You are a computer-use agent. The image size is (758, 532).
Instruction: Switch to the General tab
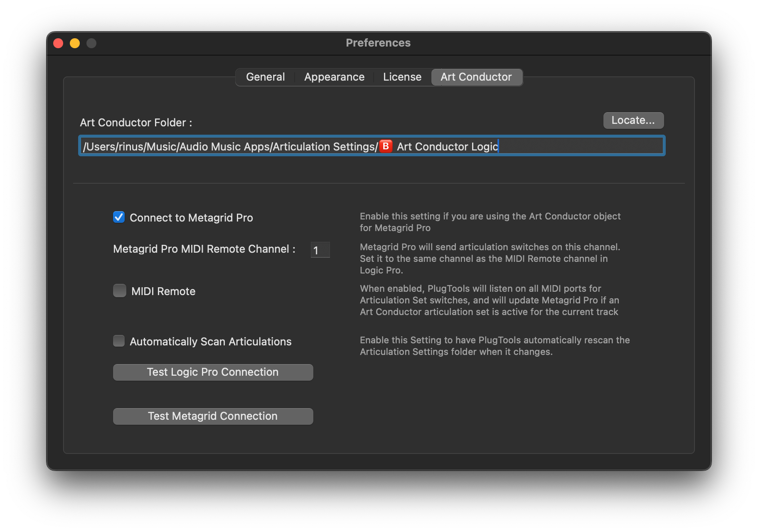click(265, 77)
